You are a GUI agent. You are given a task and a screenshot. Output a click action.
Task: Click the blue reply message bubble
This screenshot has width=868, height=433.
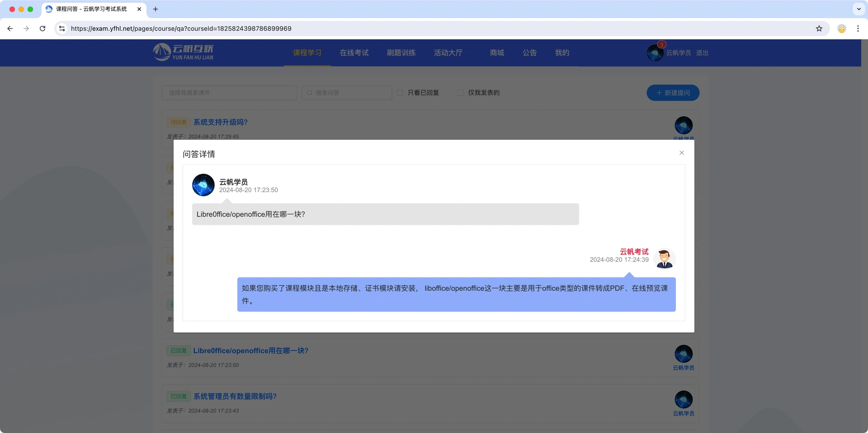click(x=457, y=295)
